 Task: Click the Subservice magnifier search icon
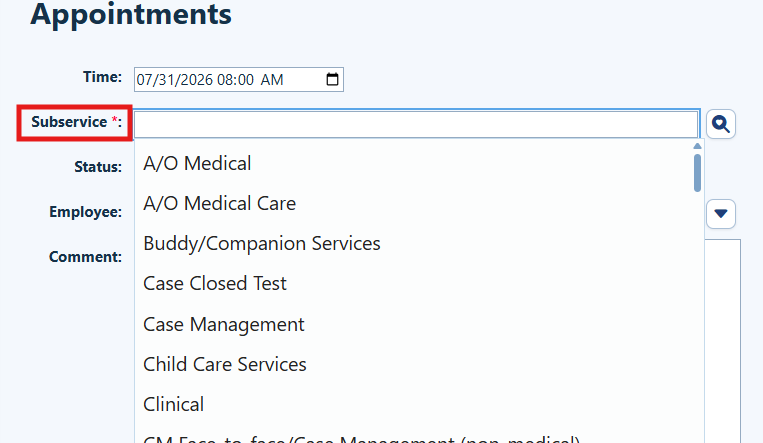(x=721, y=124)
